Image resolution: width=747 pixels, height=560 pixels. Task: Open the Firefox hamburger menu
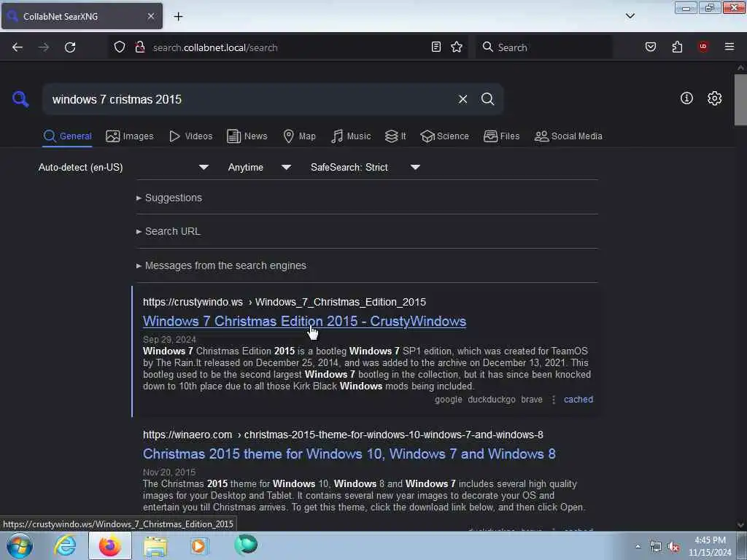[x=729, y=47]
